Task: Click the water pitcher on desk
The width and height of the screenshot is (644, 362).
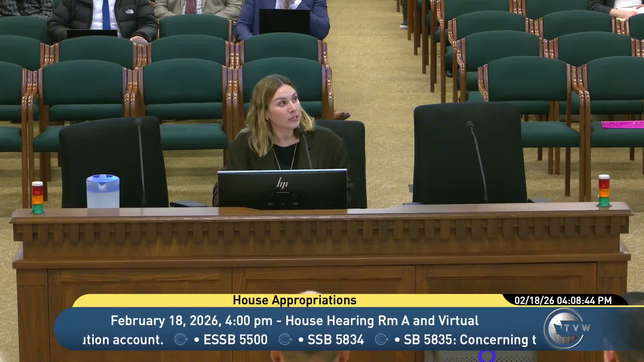Action: 103,191
